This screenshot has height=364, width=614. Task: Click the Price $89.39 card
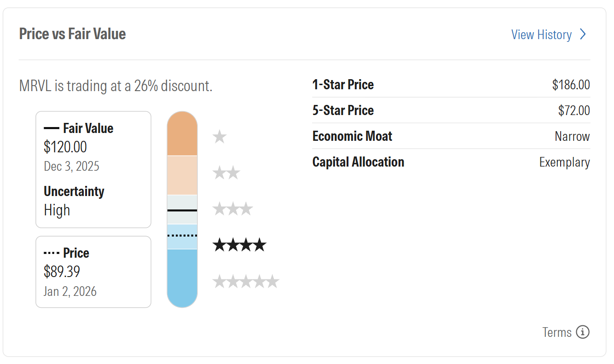click(x=93, y=272)
